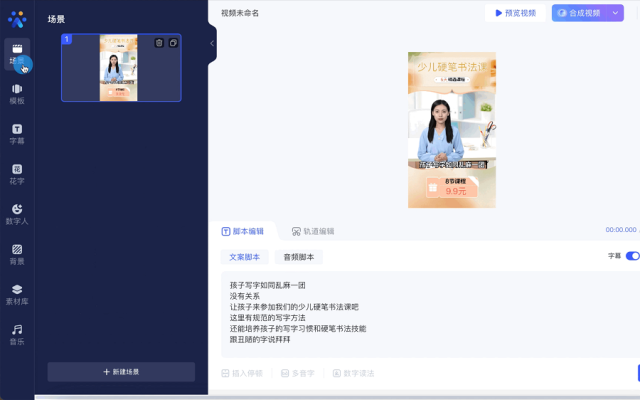Click the 少儿硬笔书法课 title in preview
640x400 pixels.
pos(452,67)
